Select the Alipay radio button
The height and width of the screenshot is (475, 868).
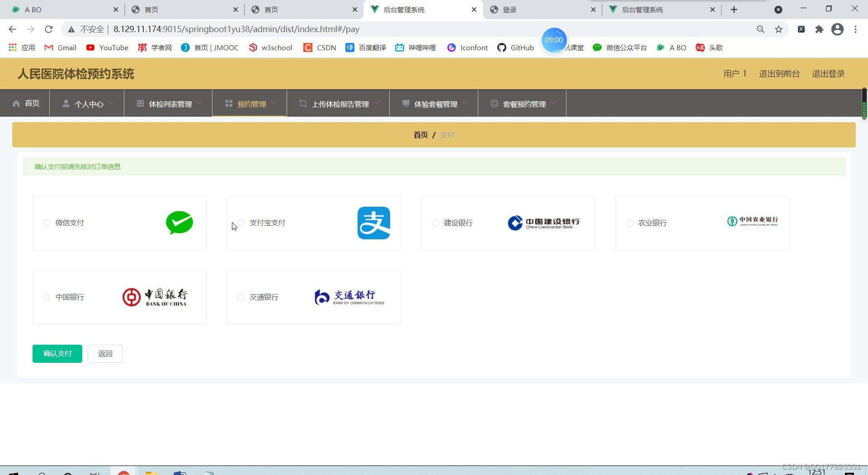point(241,223)
